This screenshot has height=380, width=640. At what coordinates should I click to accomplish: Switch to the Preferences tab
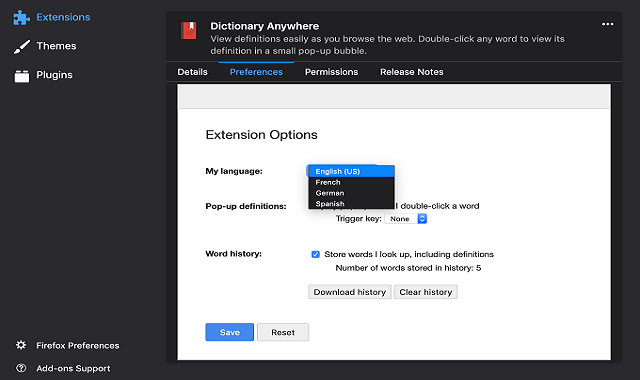click(x=256, y=72)
